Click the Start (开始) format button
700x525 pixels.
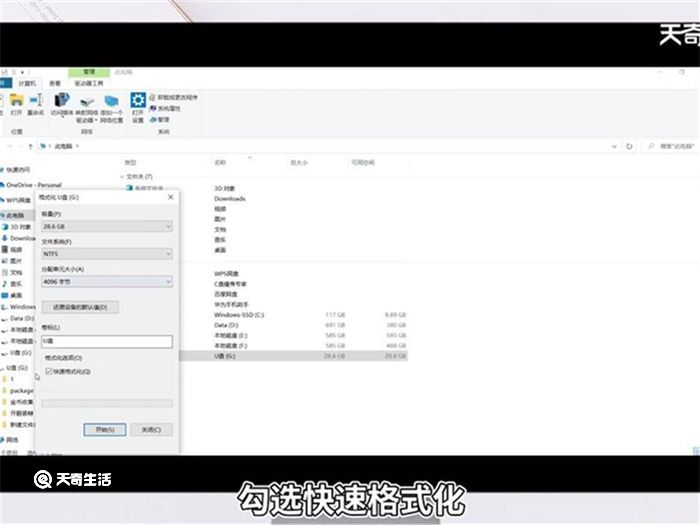click(105, 430)
